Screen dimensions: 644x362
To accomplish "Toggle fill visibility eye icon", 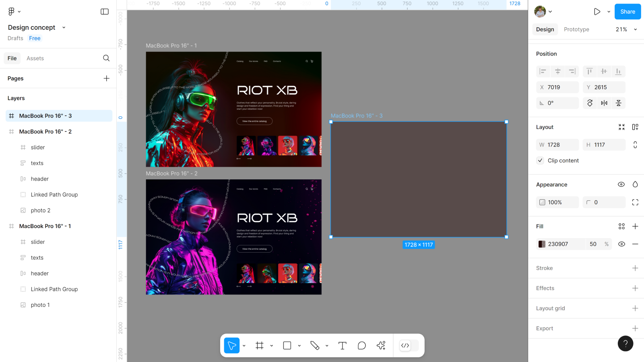I will pyautogui.click(x=621, y=244).
